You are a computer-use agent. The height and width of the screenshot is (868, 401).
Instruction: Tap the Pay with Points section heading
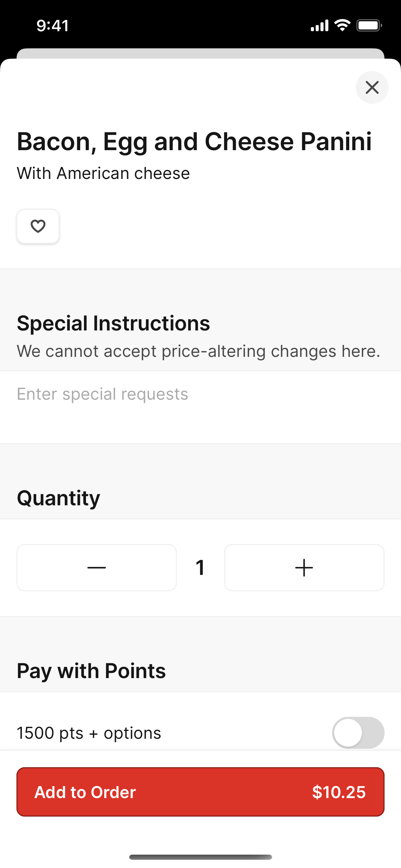click(92, 671)
